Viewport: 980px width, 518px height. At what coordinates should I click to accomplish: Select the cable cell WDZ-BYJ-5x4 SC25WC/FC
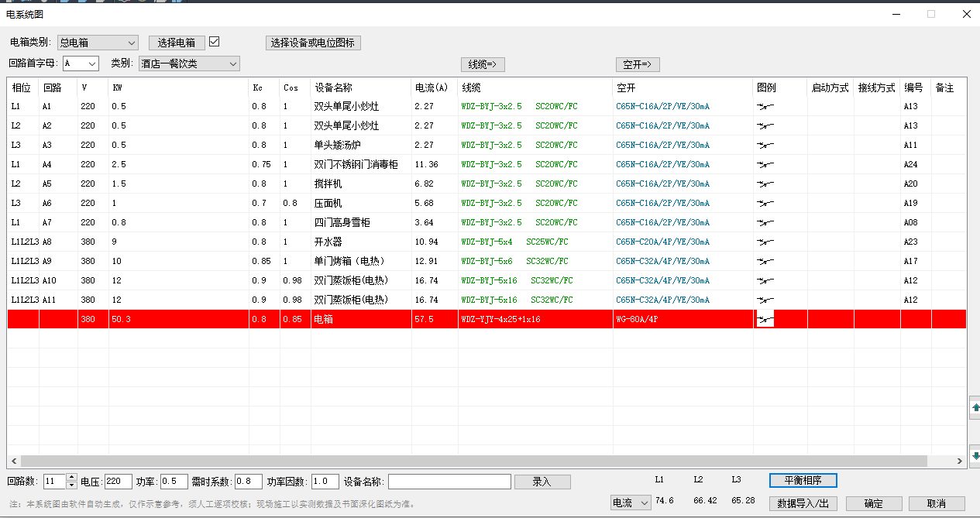[535, 242]
